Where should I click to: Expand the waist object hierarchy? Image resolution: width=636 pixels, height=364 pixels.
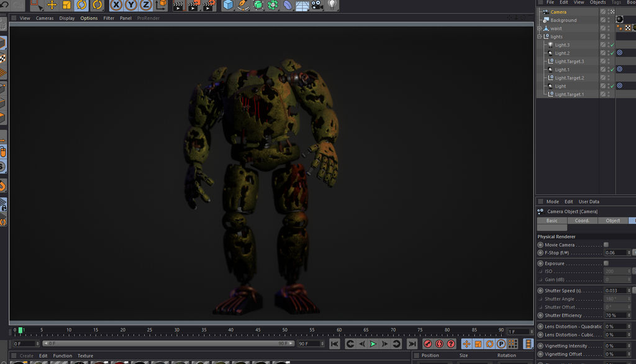(x=540, y=29)
